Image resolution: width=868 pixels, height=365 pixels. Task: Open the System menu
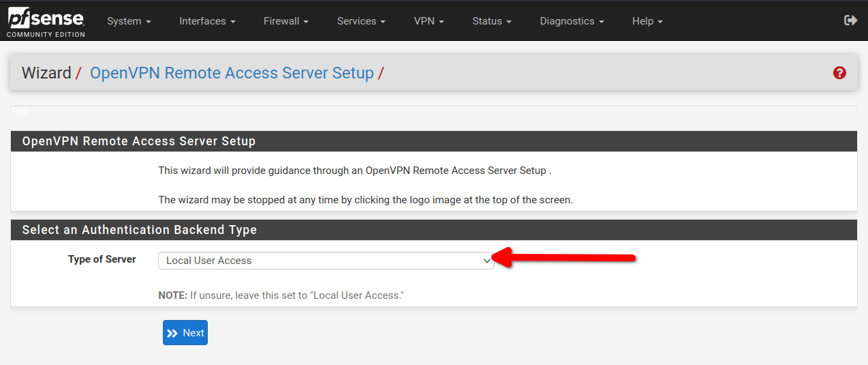click(x=129, y=21)
